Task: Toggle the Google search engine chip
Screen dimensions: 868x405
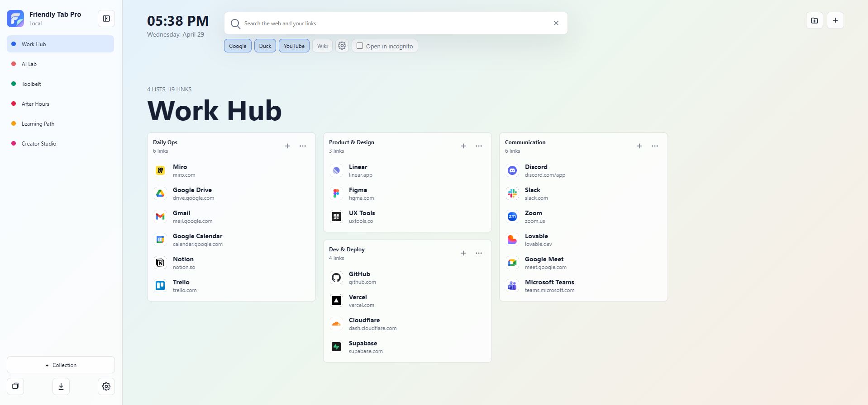Action: (x=238, y=46)
